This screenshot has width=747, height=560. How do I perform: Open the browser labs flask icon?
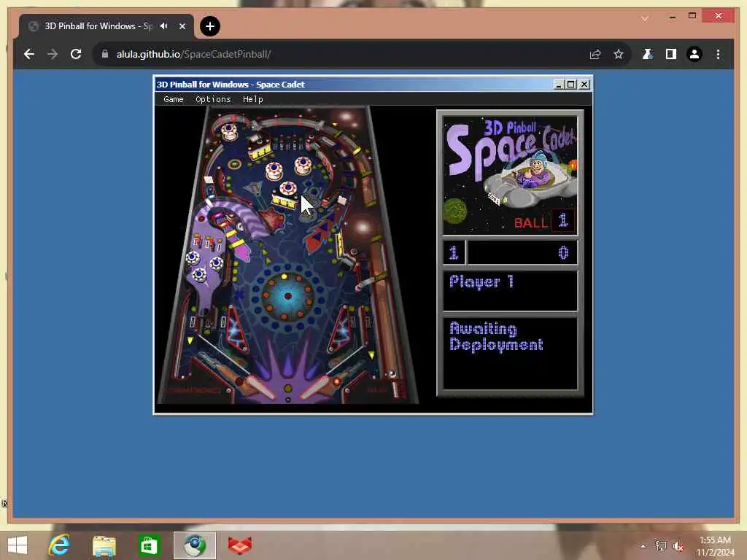647,54
